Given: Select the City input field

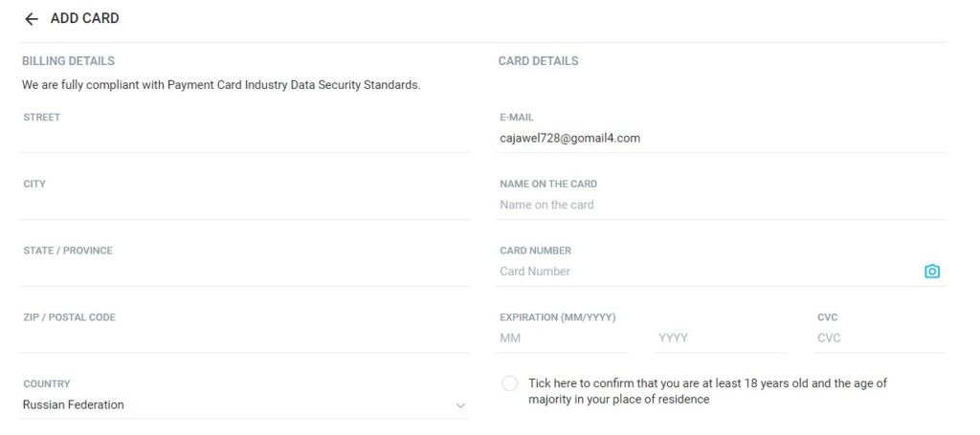Looking at the screenshot, I should [244, 206].
